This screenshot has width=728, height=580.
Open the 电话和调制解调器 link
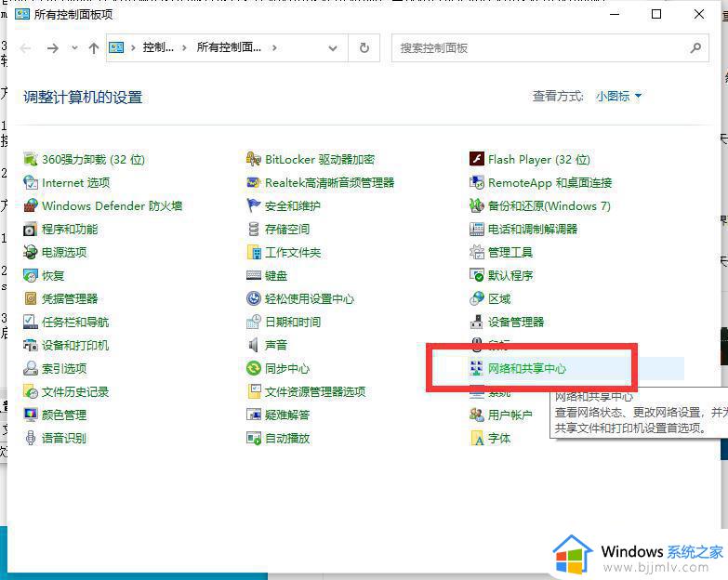click(533, 230)
